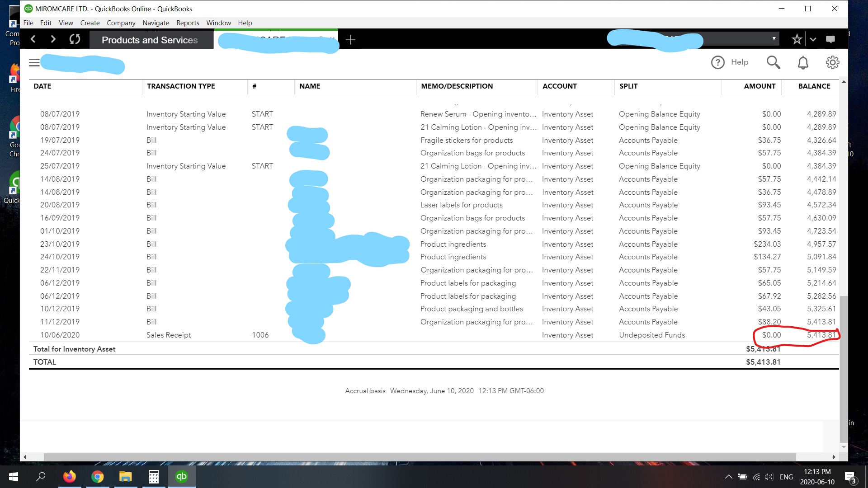Open the hamburger navigation menu
Screen dimensions: 868x488
(34, 62)
